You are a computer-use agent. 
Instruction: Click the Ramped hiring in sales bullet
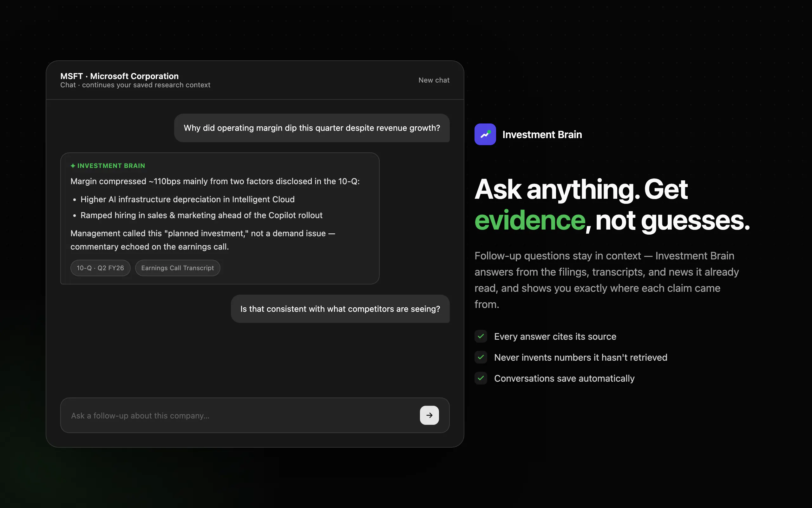[x=201, y=215]
